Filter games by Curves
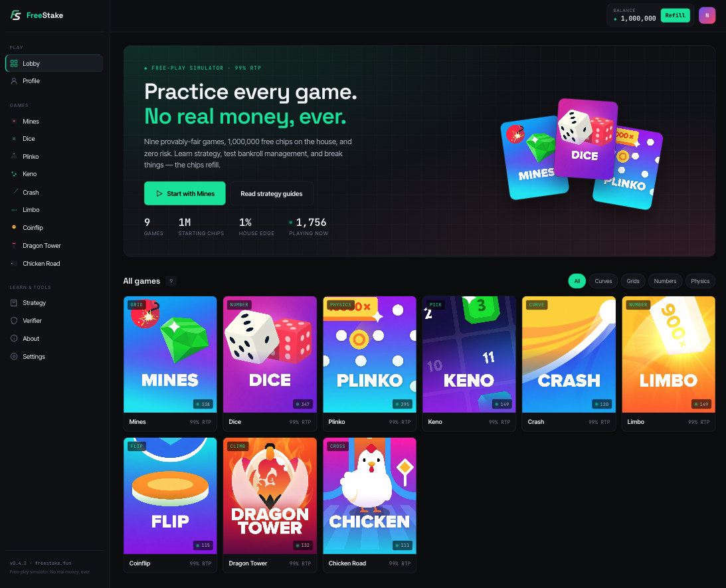Viewport: 726px width, 588px height. [x=603, y=281]
